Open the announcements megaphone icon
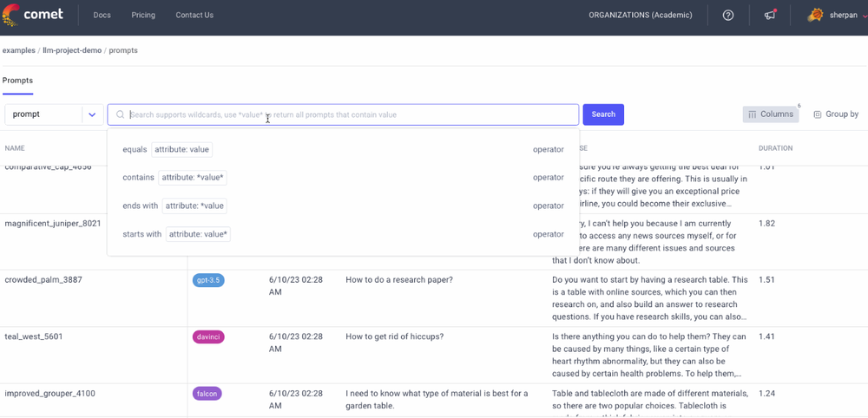This screenshot has height=418, width=868. coord(770,16)
